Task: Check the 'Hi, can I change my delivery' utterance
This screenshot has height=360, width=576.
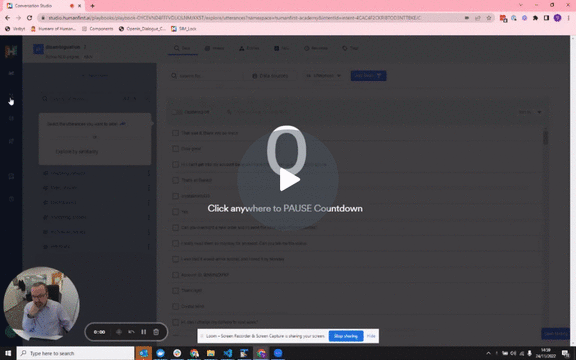Action: (175, 322)
